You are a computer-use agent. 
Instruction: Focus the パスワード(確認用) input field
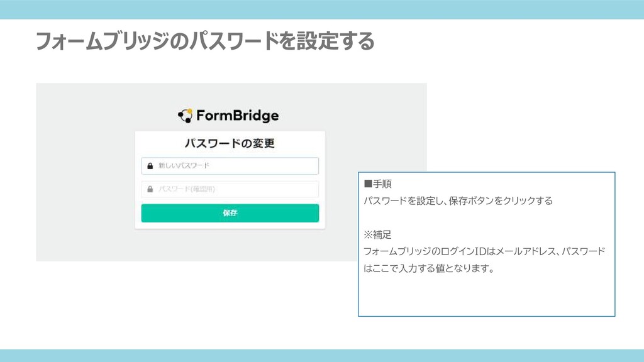click(x=230, y=189)
